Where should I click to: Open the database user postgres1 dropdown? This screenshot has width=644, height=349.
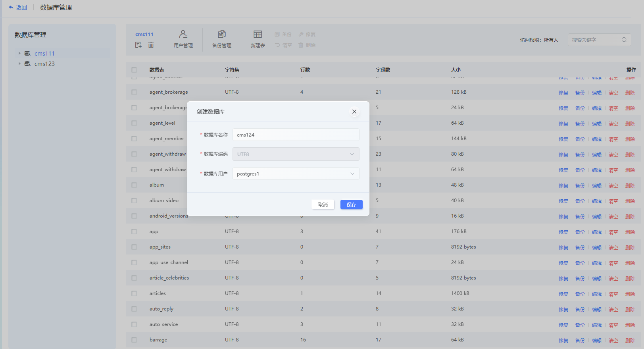(x=296, y=174)
